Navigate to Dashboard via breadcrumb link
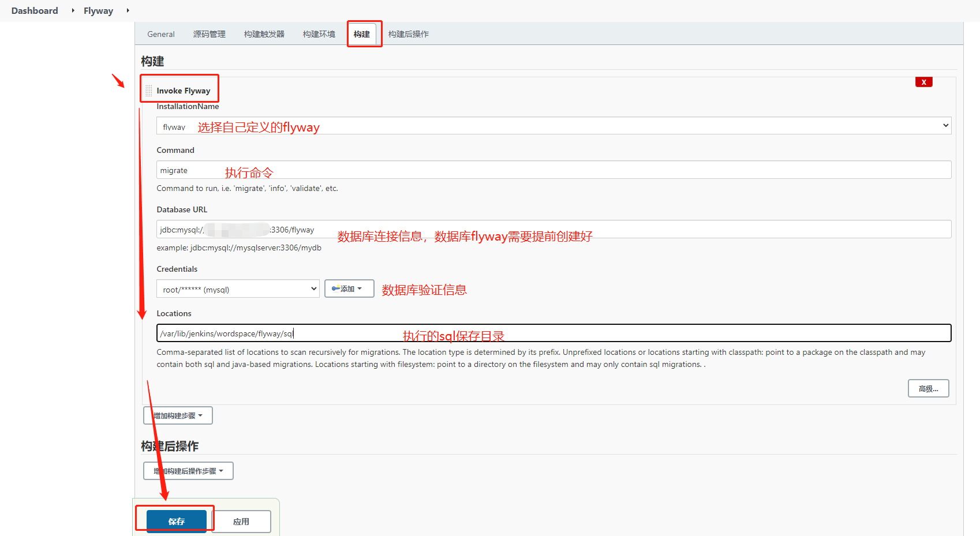 34,10
